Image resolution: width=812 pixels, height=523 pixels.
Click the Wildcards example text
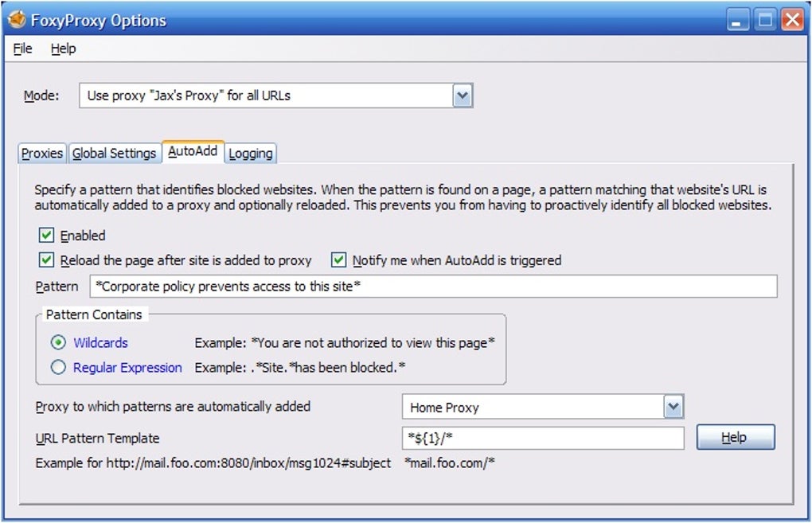click(x=345, y=343)
